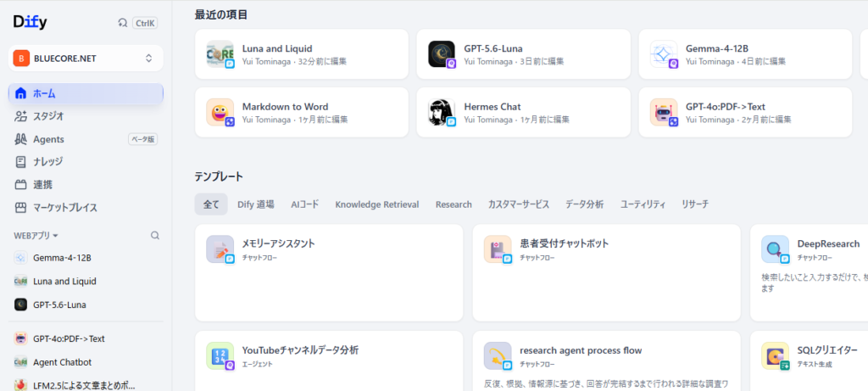Click the Gemma-4-12B sidebar app icon

click(20, 258)
